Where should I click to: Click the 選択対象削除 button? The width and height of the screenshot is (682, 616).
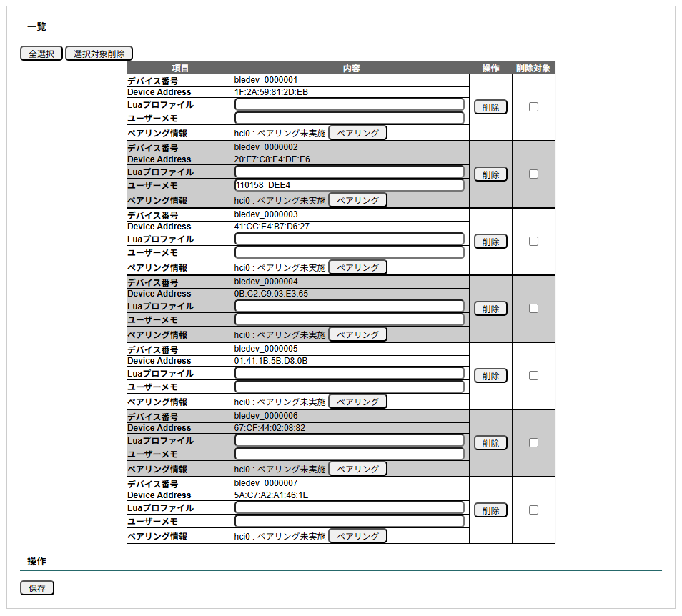tap(99, 54)
